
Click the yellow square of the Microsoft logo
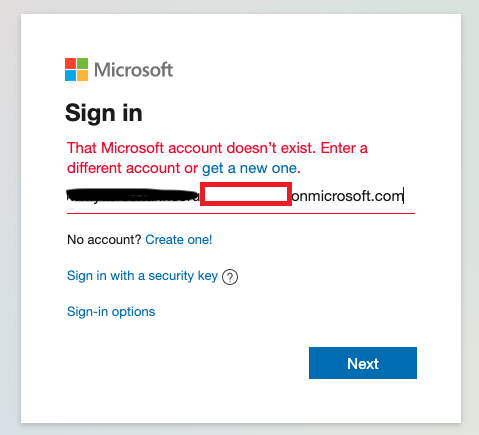[82, 75]
